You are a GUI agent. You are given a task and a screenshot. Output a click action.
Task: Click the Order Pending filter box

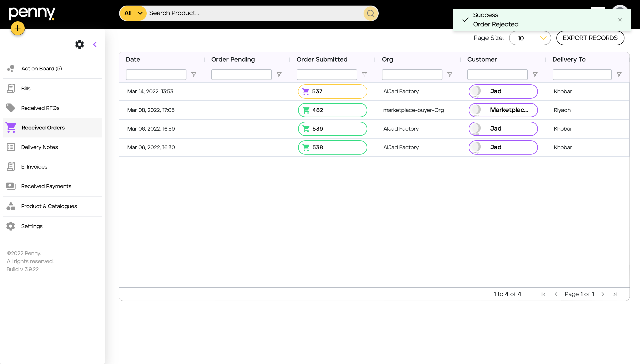[x=241, y=74]
